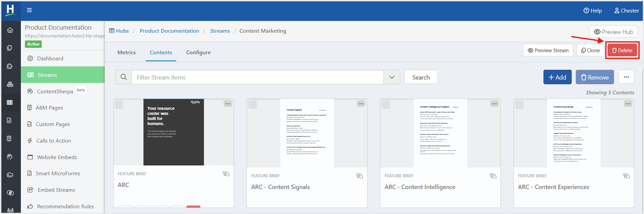This screenshot has width=644, height=214.
Task: Expand the filter options dropdown arrow
Action: 392,77
